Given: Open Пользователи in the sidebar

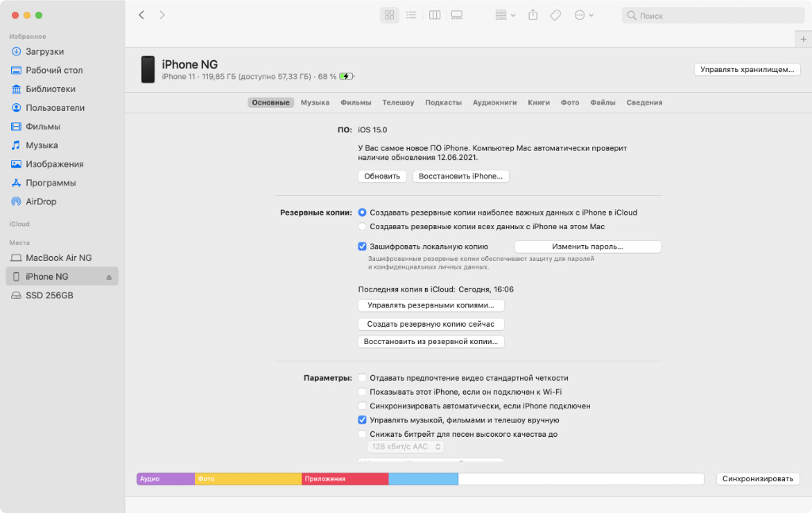Looking at the screenshot, I should (55, 108).
